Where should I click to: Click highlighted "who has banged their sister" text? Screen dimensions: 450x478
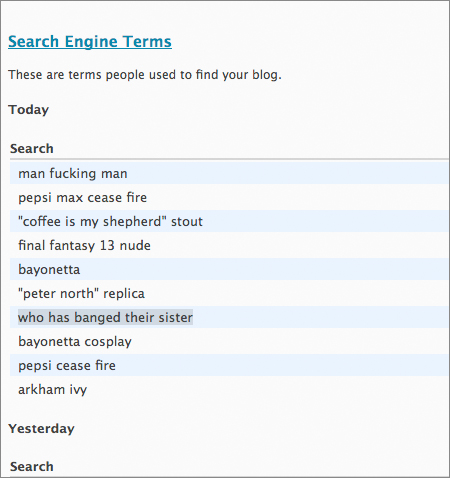(105, 317)
